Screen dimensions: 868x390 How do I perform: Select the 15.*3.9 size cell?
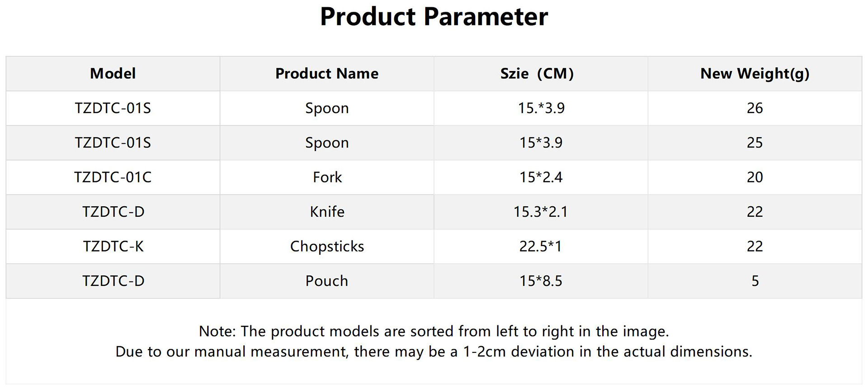tap(541, 108)
